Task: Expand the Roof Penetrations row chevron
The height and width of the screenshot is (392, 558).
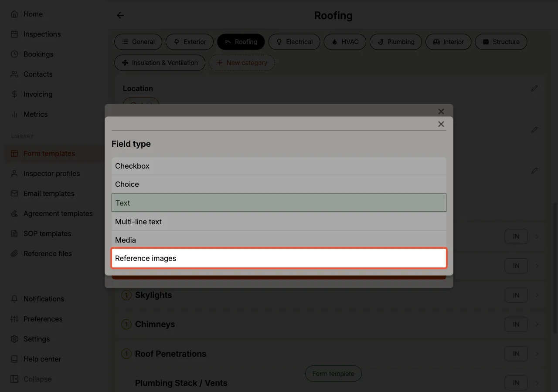Action: click(x=537, y=354)
